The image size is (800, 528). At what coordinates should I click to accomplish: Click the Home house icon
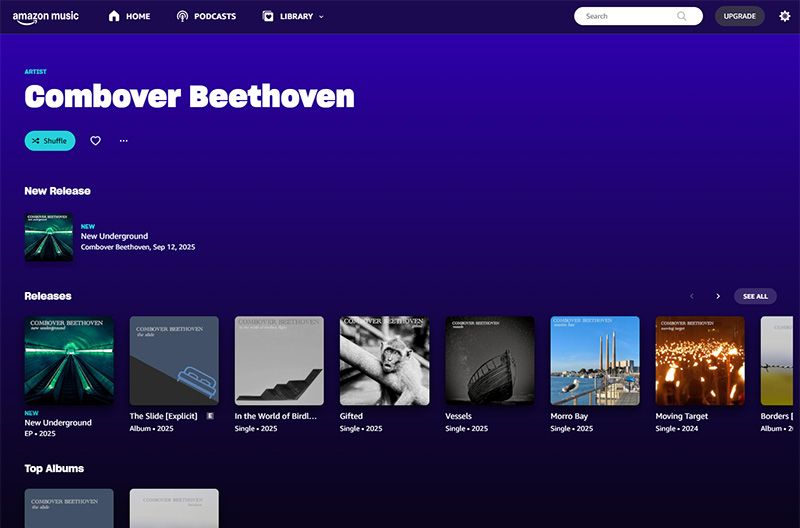(114, 16)
